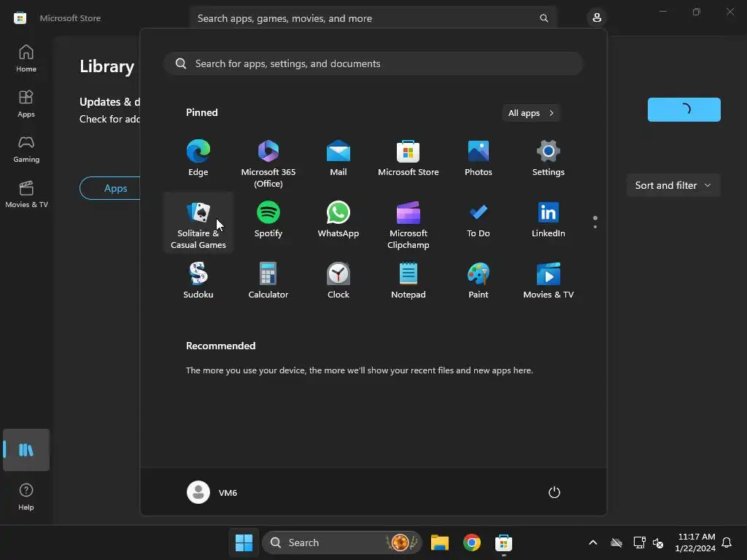Image resolution: width=747 pixels, height=560 pixels.
Task: Open LinkedIn pinned app
Action: click(x=549, y=219)
